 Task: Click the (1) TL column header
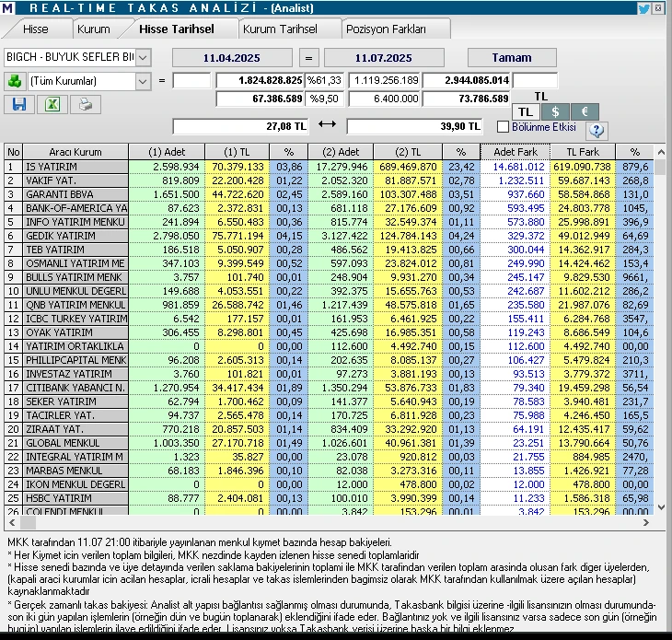click(x=237, y=152)
